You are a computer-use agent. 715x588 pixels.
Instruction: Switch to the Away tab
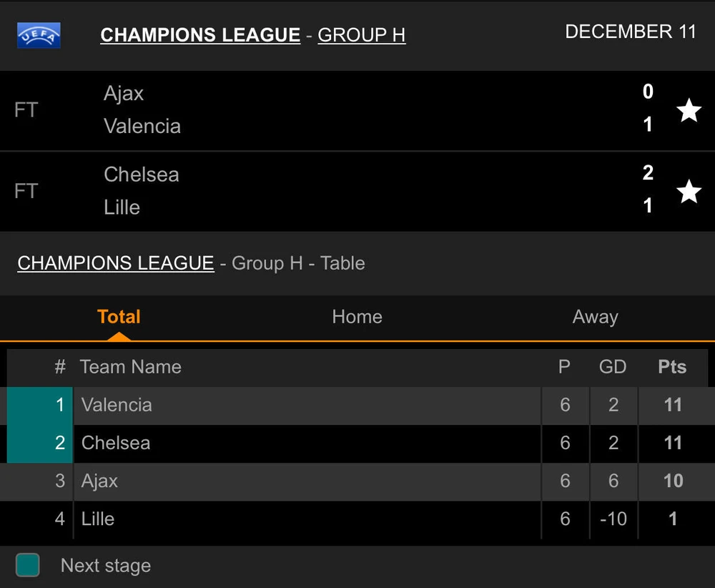pyautogui.click(x=595, y=317)
